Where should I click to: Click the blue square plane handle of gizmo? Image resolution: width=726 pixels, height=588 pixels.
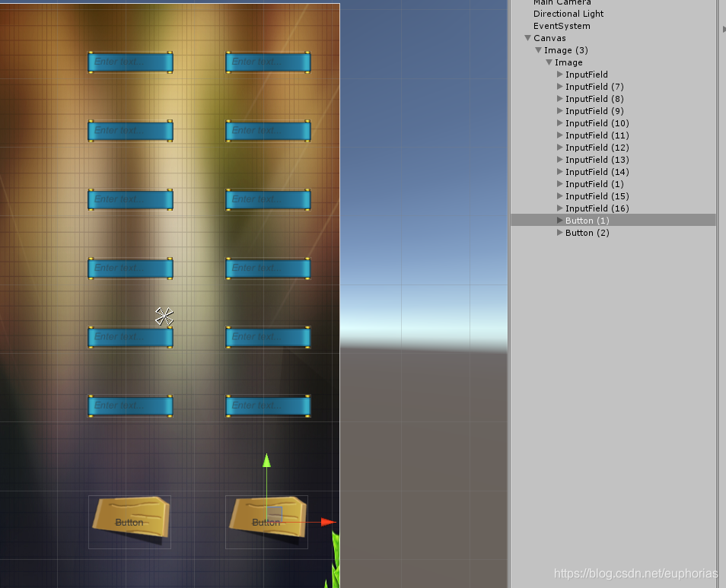(x=275, y=514)
